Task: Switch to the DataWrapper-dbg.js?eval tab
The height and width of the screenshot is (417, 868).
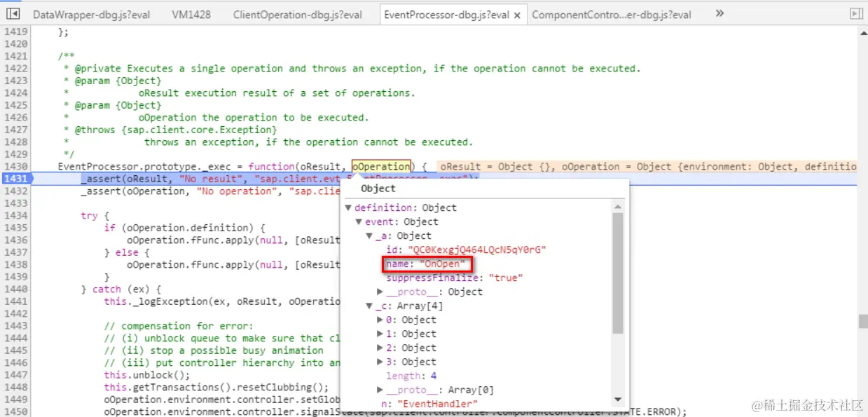Action: pos(92,15)
